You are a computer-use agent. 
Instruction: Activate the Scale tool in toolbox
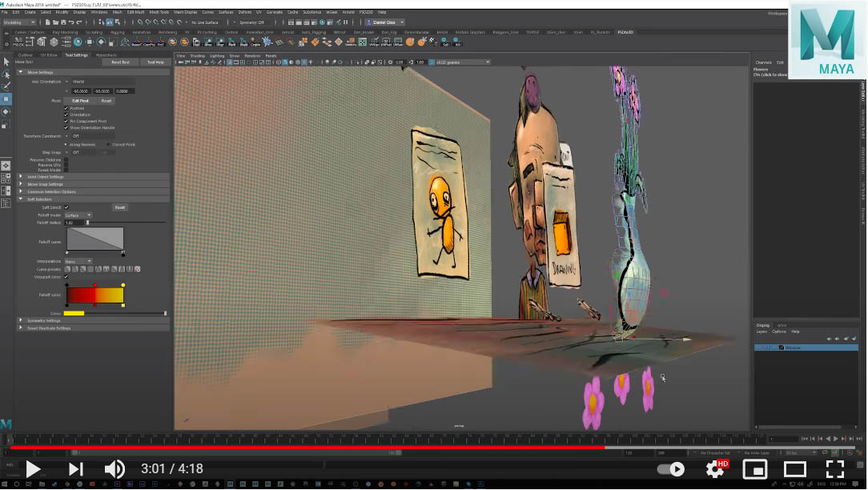tap(6, 125)
